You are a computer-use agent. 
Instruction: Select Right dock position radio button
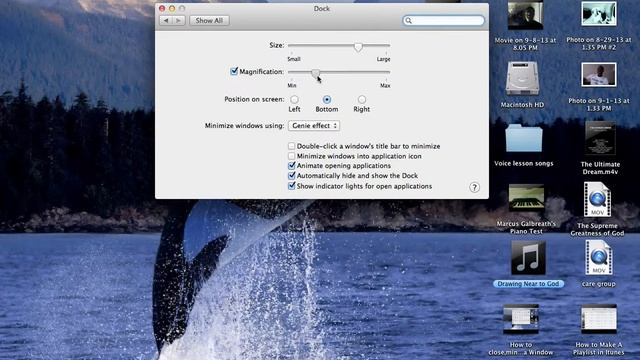[362, 99]
